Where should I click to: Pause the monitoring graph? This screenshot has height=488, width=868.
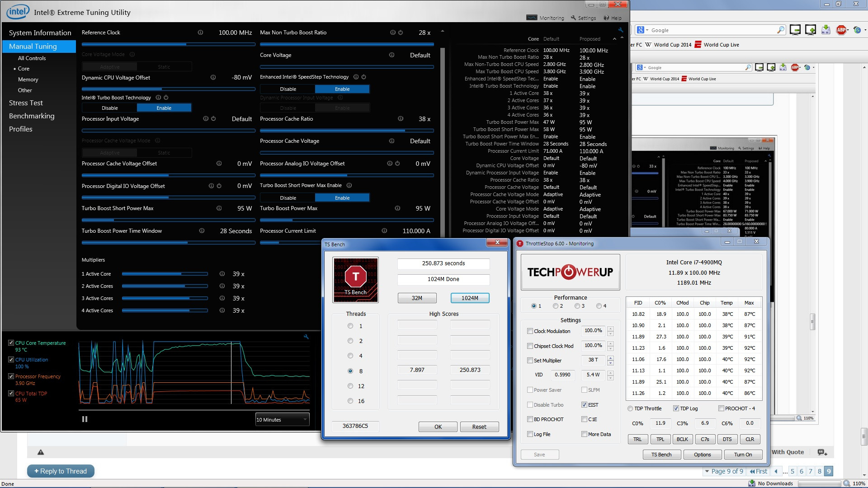tap(85, 419)
